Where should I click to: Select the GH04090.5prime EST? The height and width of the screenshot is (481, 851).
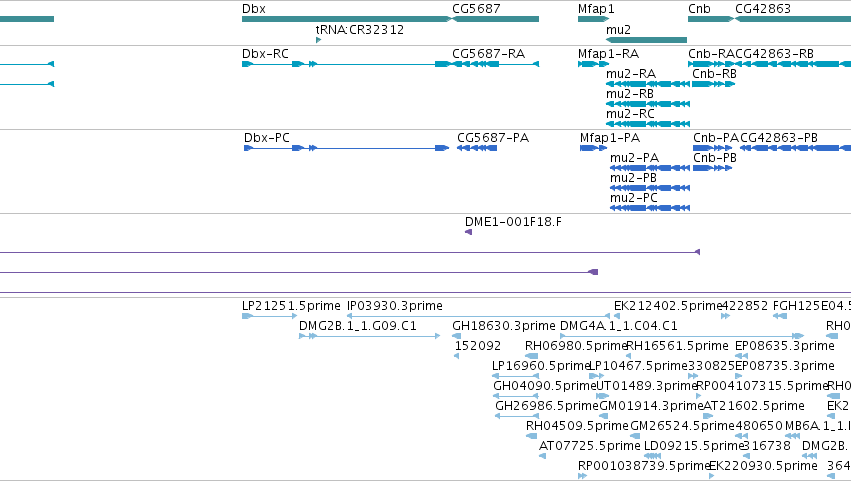pos(516,397)
